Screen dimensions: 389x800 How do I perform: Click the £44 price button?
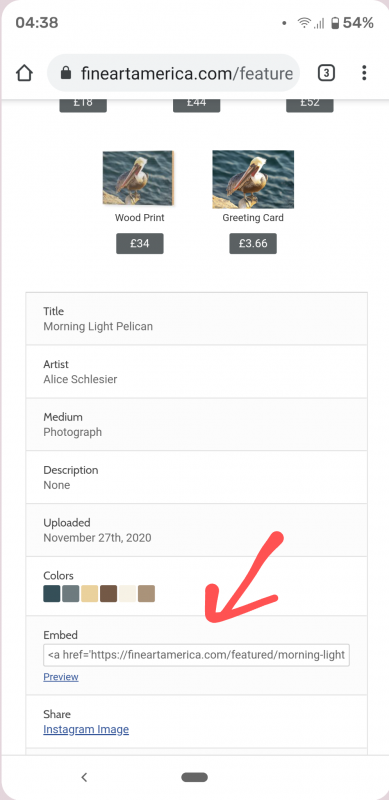click(197, 104)
